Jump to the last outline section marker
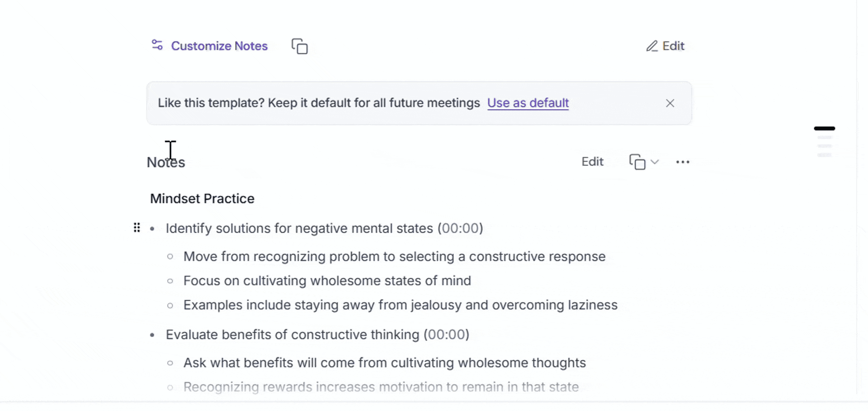Screen dimensions: 868x411 click(x=825, y=155)
